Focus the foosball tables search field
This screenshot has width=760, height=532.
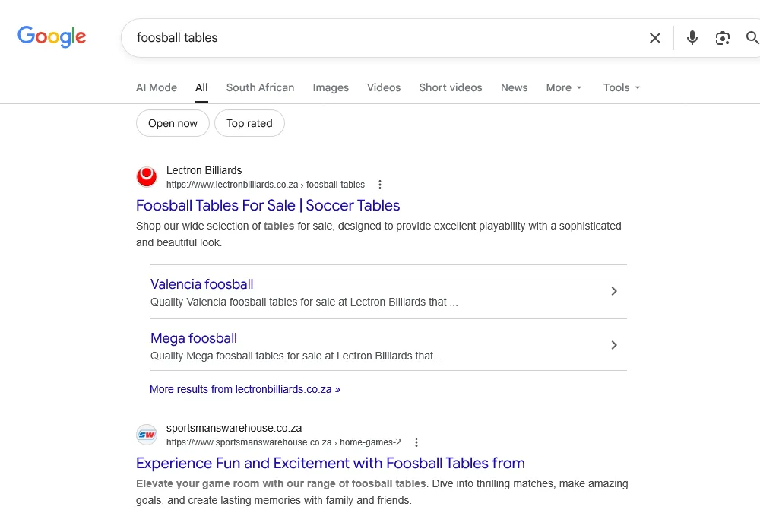380,38
